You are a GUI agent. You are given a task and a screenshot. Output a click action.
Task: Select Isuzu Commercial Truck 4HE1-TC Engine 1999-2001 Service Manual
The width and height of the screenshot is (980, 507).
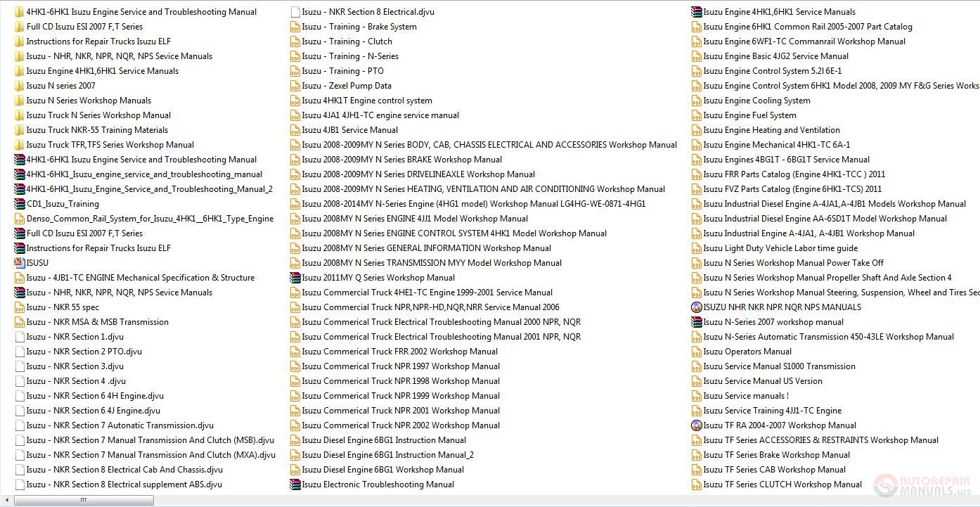point(427,293)
